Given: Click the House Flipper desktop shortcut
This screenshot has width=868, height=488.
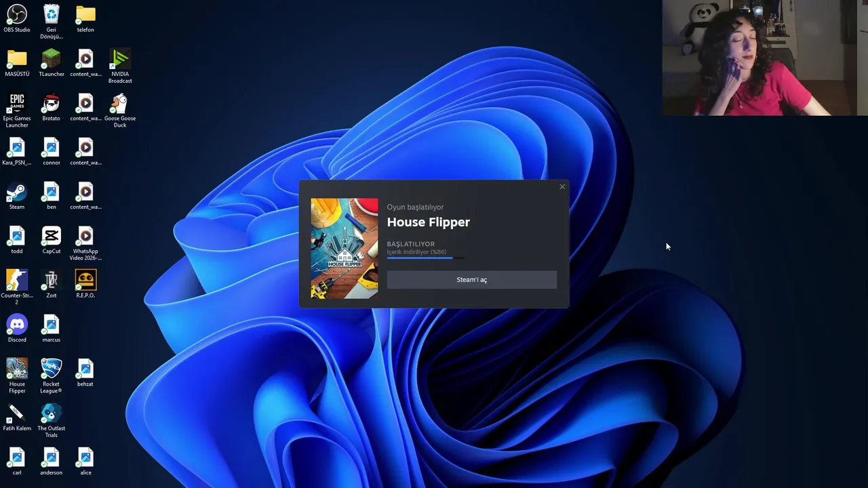Looking at the screenshot, I should tap(17, 376).
